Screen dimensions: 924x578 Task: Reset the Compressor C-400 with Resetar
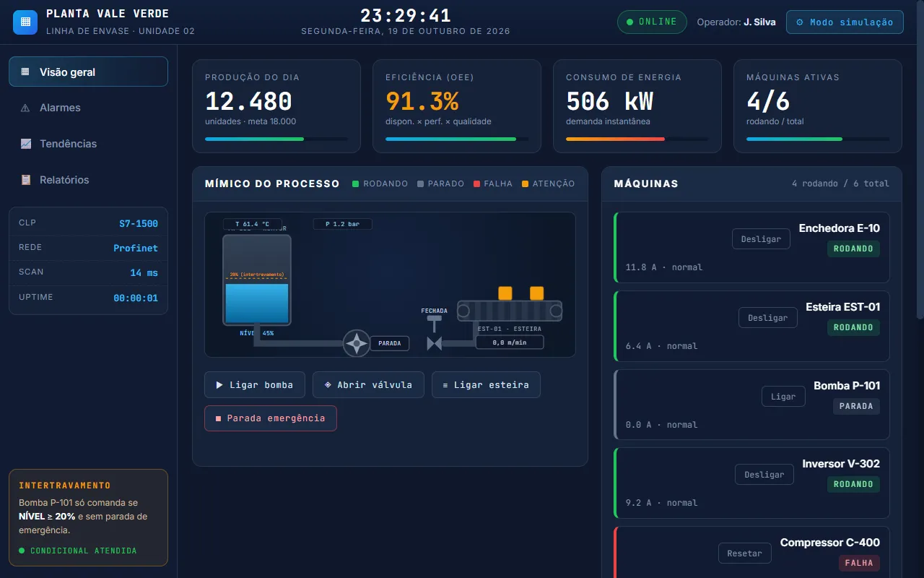point(745,553)
